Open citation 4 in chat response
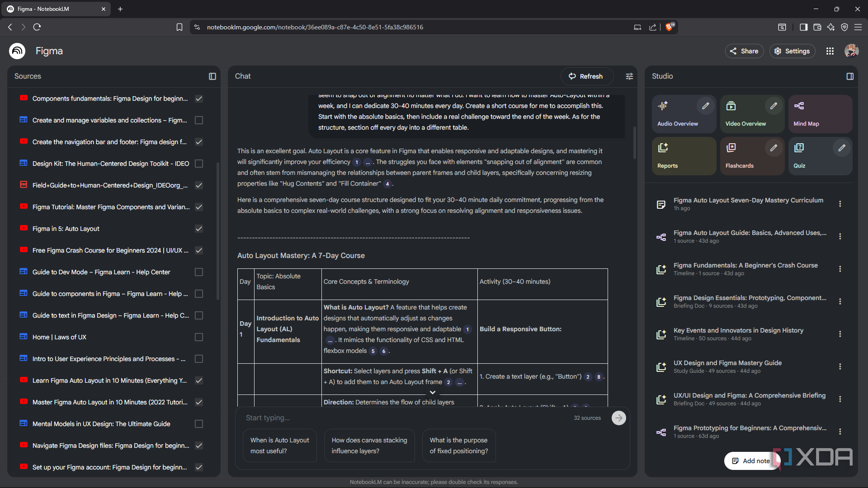 pyautogui.click(x=387, y=184)
